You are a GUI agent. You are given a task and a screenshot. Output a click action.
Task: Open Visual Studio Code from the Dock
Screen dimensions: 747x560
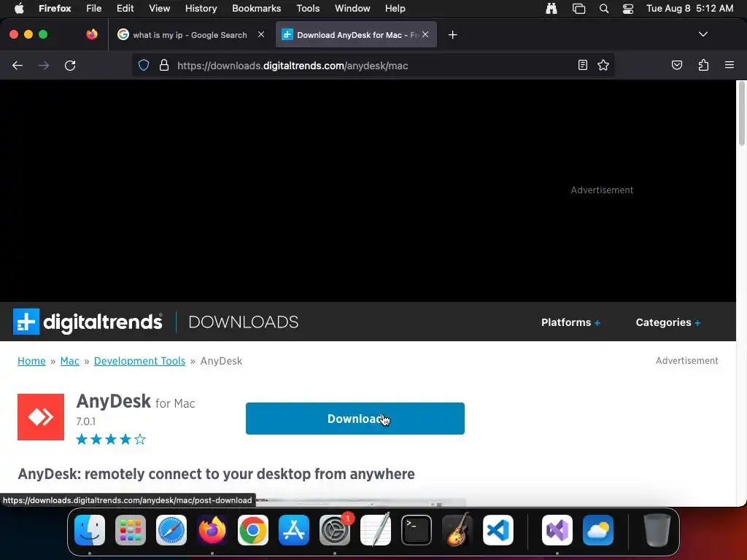tap(498, 530)
